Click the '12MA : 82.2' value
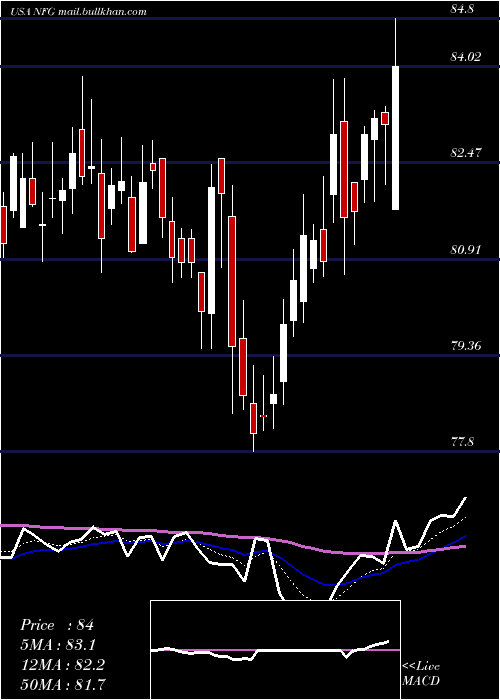Viewport: 500px width, 700px height. pyautogui.click(x=63, y=665)
